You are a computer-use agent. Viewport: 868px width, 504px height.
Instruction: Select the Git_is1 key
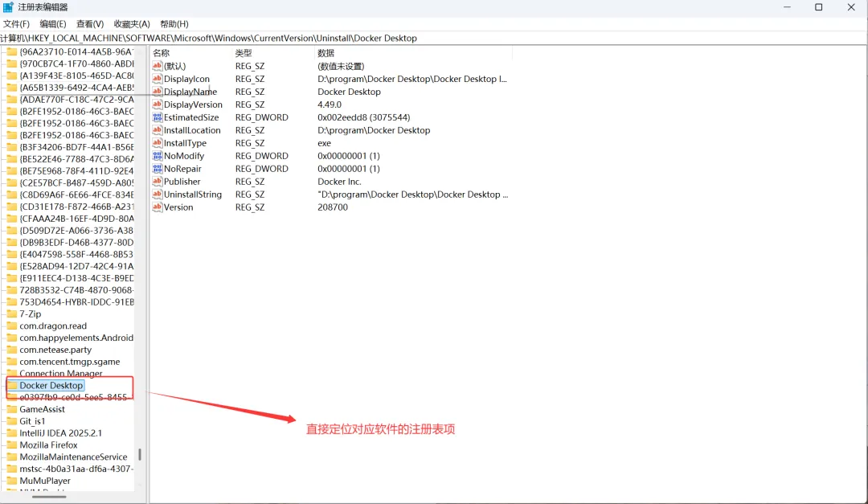click(32, 421)
